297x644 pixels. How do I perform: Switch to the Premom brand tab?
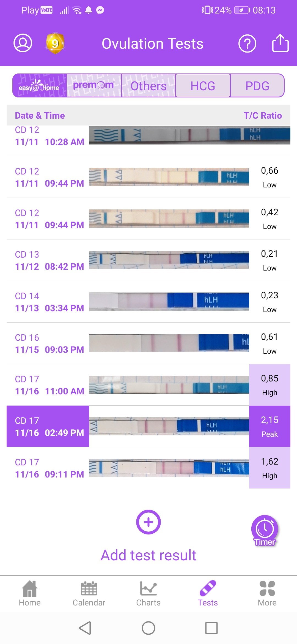[94, 86]
